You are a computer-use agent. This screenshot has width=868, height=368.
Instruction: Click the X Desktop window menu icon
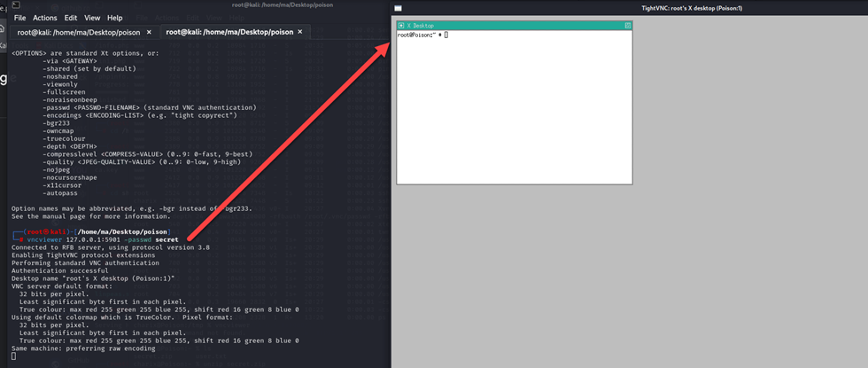pyautogui.click(x=401, y=26)
